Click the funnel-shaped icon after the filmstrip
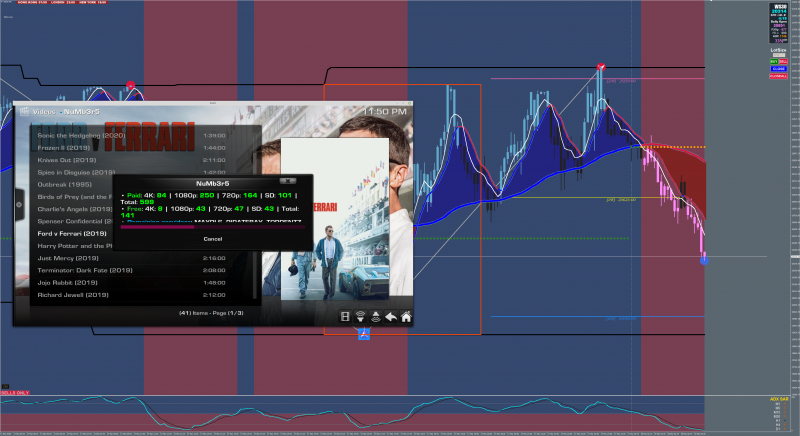 [360, 317]
